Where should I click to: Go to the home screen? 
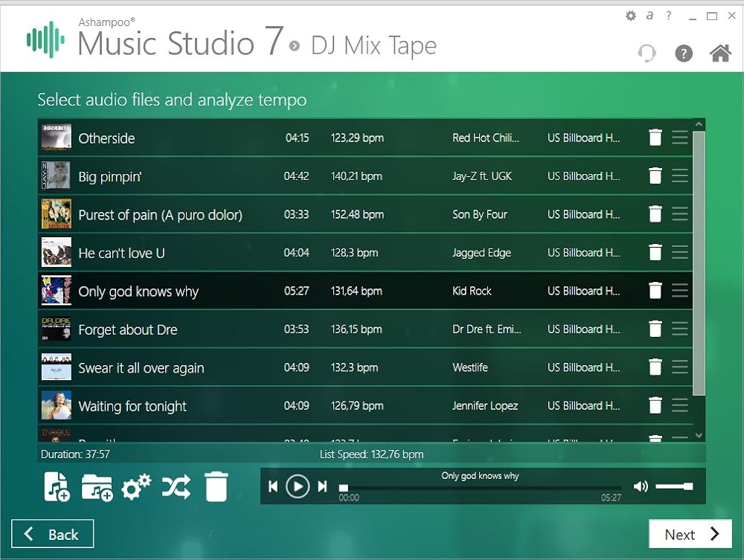[720, 53]
